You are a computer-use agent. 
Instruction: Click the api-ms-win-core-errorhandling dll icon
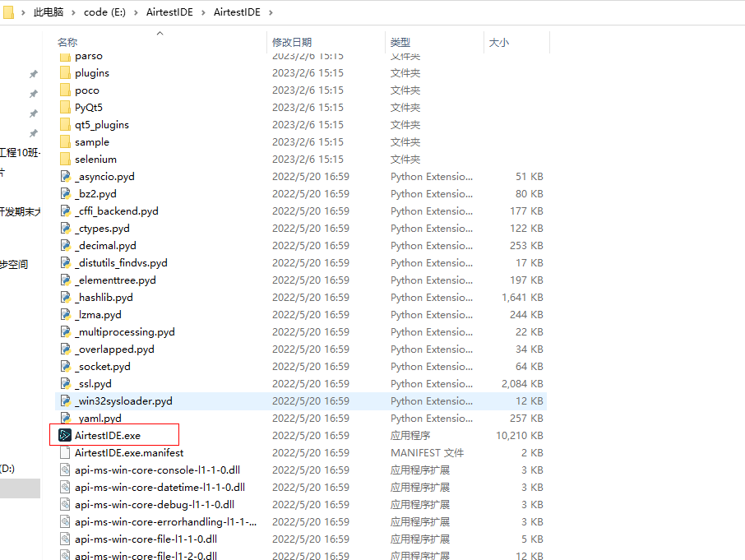pos(65,521)
